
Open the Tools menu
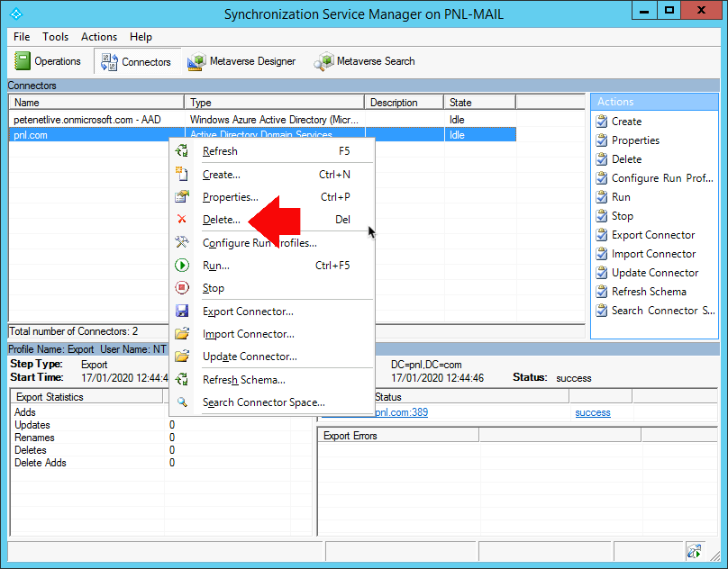click(55, 37)
